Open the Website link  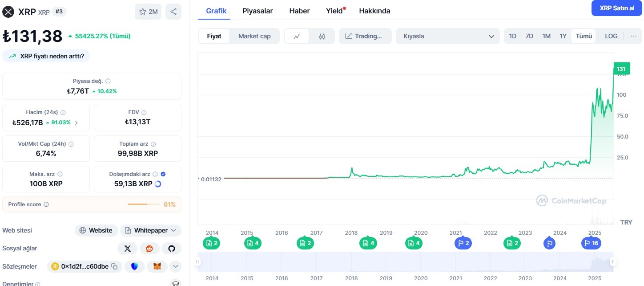[96, 230]
